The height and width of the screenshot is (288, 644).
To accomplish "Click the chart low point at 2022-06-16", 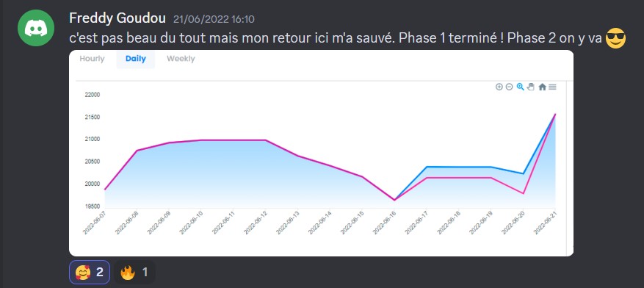I will coord(394,200).
